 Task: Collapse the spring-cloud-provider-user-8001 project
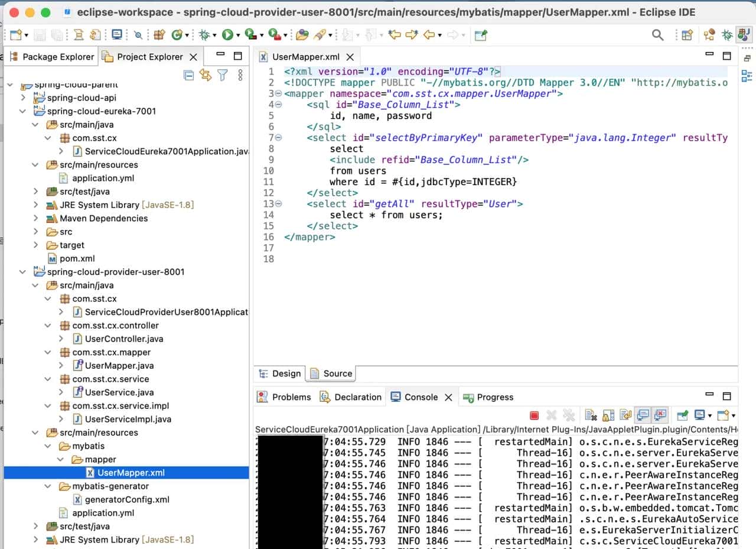[23, 272]
